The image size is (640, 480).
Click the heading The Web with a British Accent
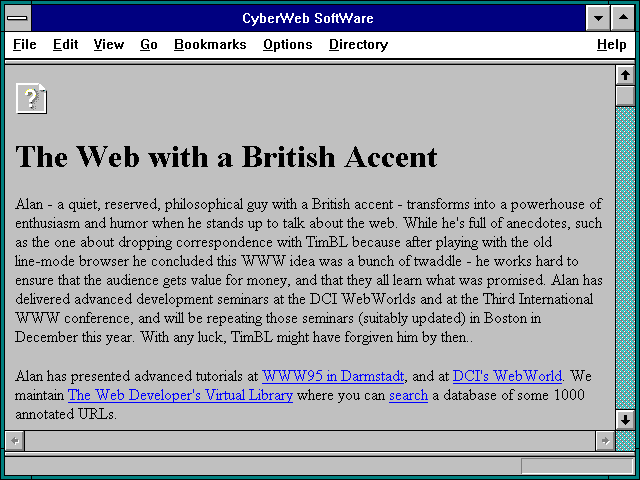(x=226, y=157)
